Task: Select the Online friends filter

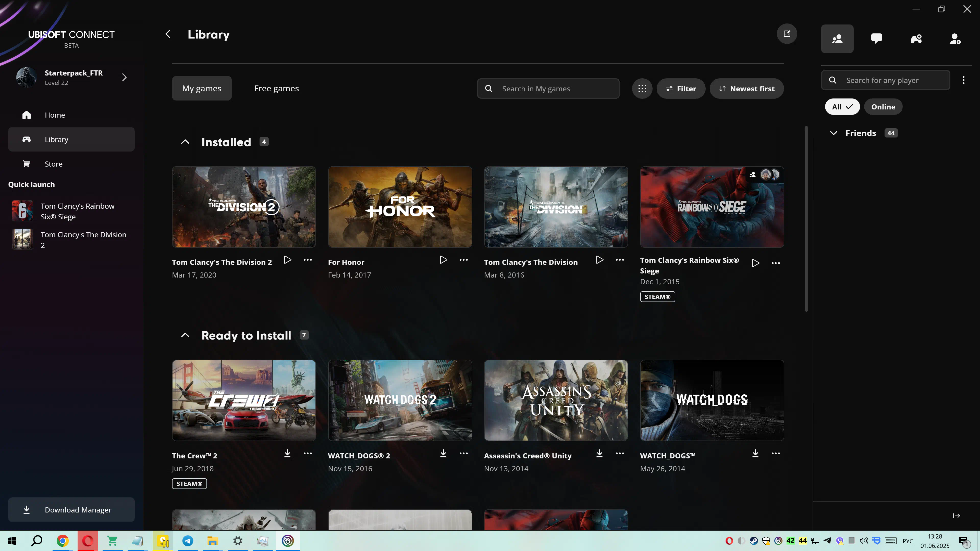Action: tap(883, 107)
